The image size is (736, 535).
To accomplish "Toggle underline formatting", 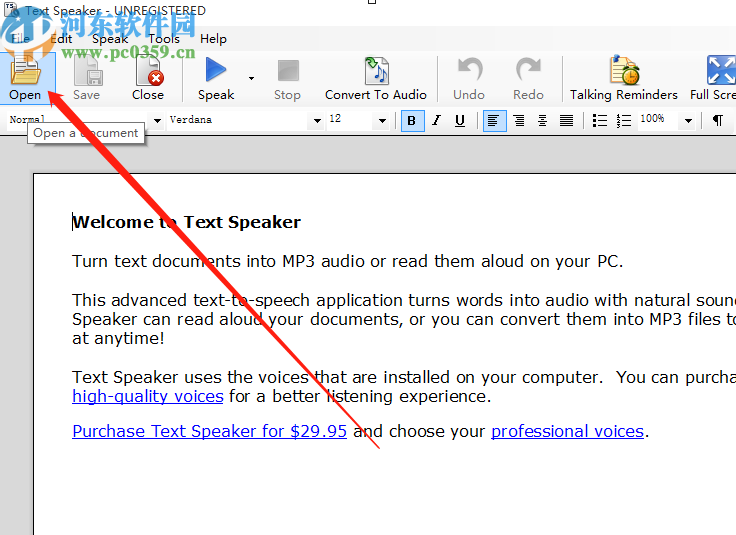I will [460, 121].
